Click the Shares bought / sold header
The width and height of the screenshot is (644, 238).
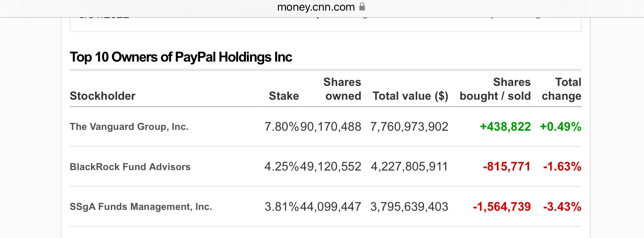[x=495, y=89]
